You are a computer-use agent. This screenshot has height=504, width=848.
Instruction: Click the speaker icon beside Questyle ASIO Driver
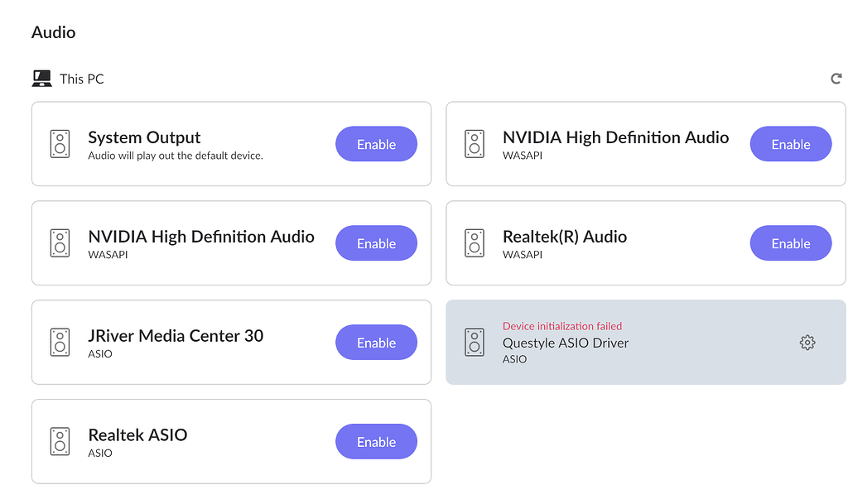(475, 342)
